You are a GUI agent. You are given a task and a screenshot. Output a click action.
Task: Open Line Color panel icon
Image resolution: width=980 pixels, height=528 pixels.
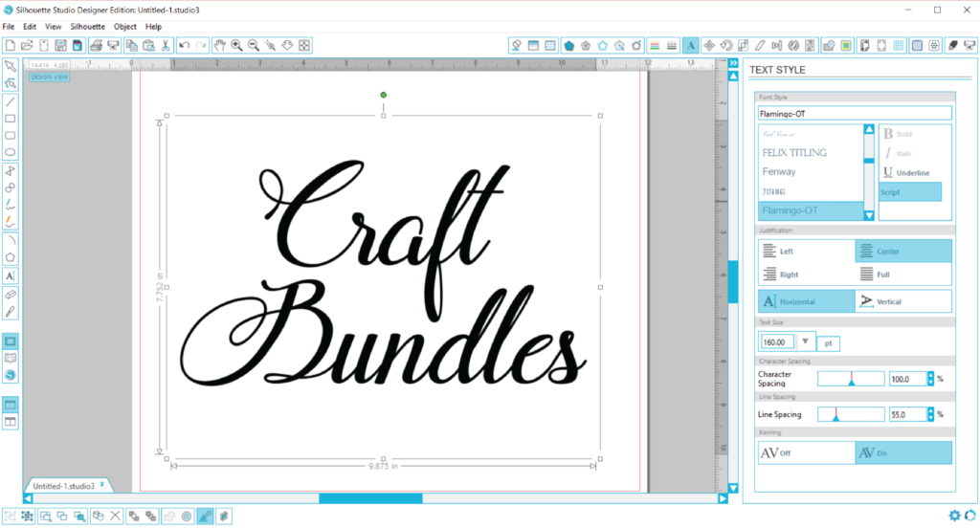click(655, 46)
